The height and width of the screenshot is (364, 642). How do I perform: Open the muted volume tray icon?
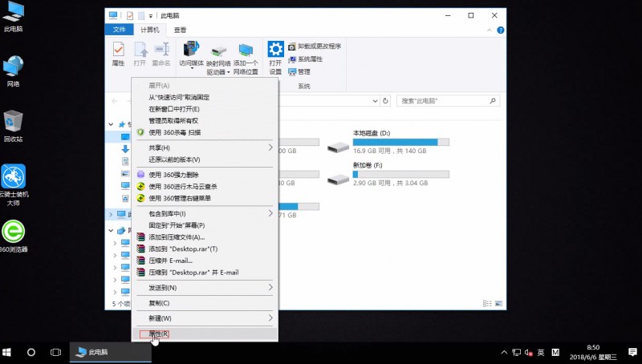click(x=528, y=352)
